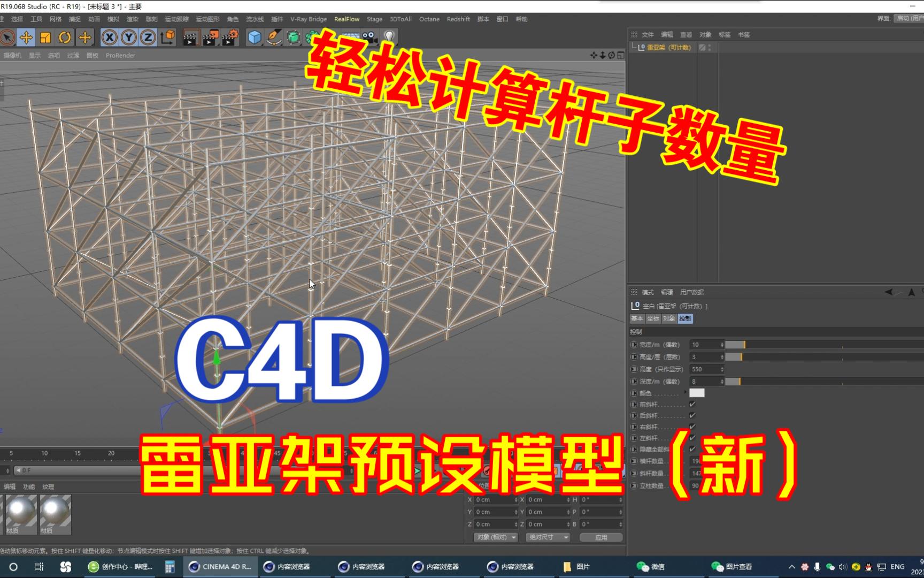
Task: Expand the 颜色 color parameter triangle
Action: [x=686, y=392]
